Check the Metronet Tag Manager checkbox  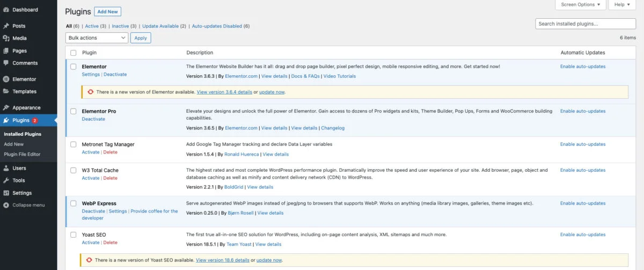tap(74, 144)
